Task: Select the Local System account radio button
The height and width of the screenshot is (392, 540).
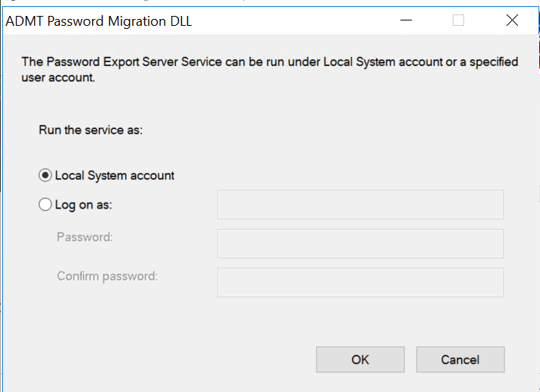Action: tap(45, 175)
